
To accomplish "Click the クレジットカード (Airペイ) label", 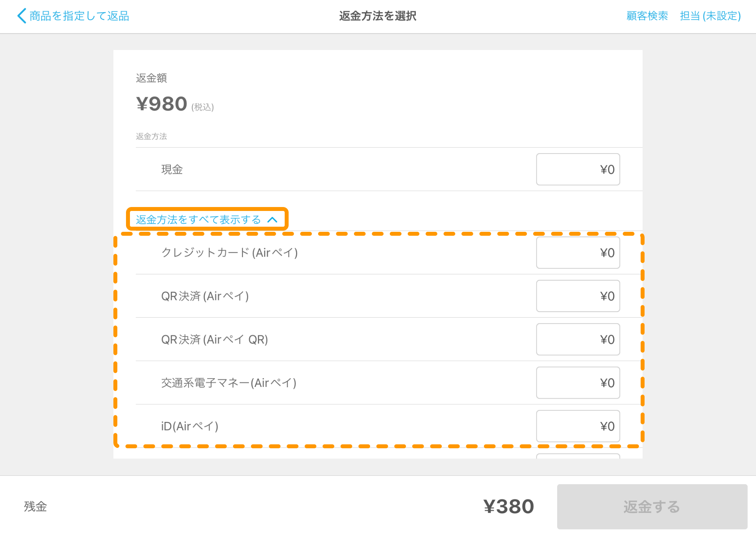I will coord(229,253).
